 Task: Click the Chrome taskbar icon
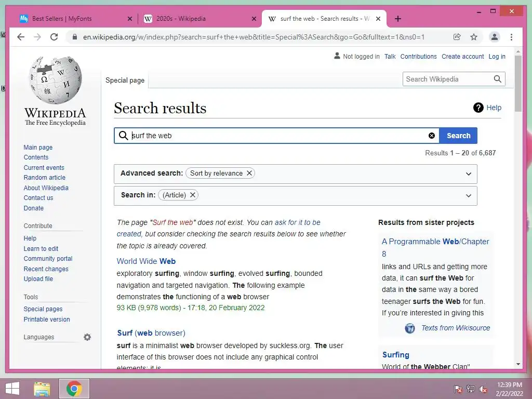[74, 389]
